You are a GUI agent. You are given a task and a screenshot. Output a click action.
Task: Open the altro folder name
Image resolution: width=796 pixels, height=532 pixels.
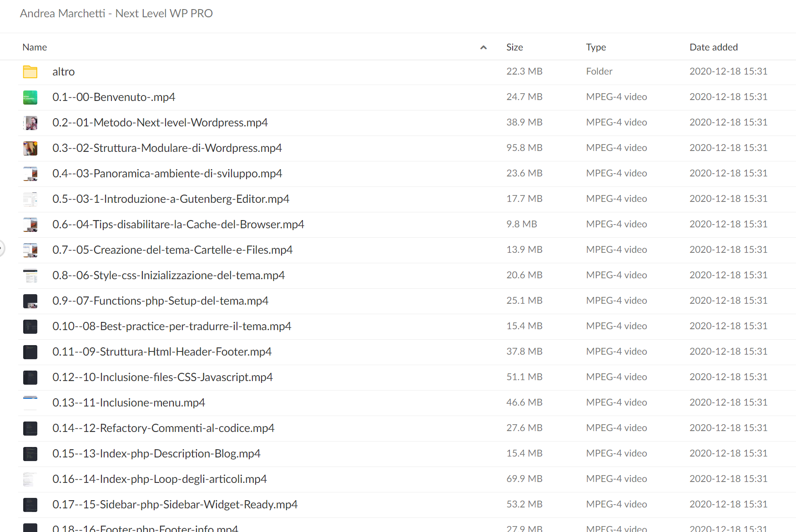[x=63, y=72]
